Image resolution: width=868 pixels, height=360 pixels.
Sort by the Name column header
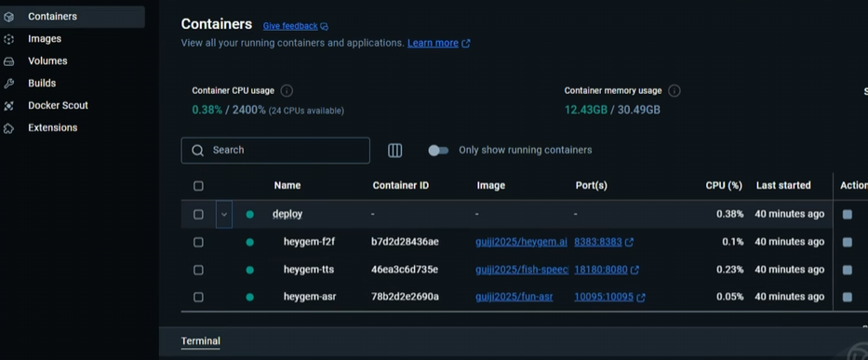[287, 185]
